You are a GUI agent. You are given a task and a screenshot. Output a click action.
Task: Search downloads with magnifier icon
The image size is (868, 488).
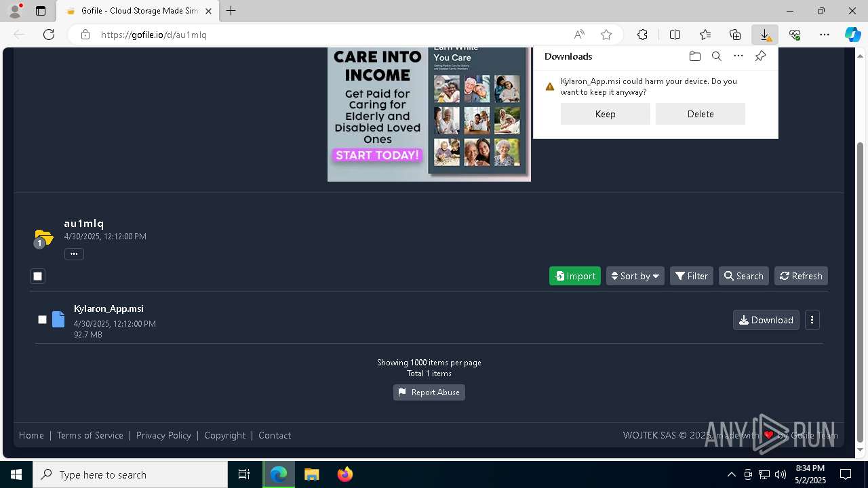pyautogui.click(x=716, y=56)
